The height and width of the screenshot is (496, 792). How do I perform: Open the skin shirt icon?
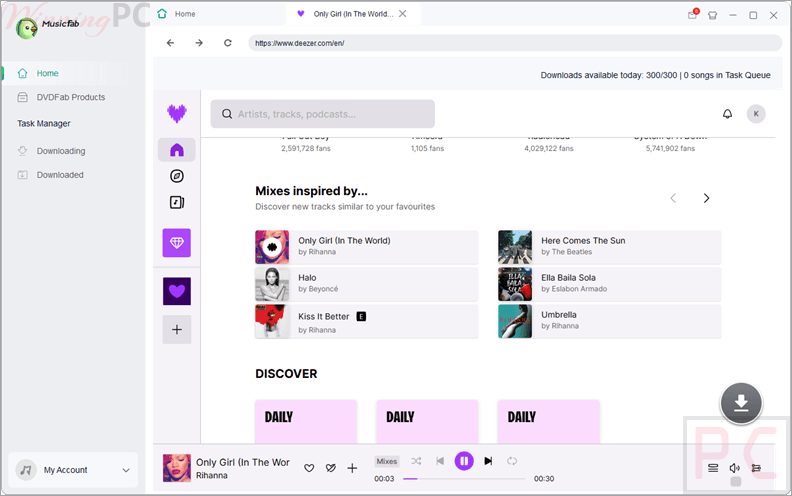tap(713, 15)
